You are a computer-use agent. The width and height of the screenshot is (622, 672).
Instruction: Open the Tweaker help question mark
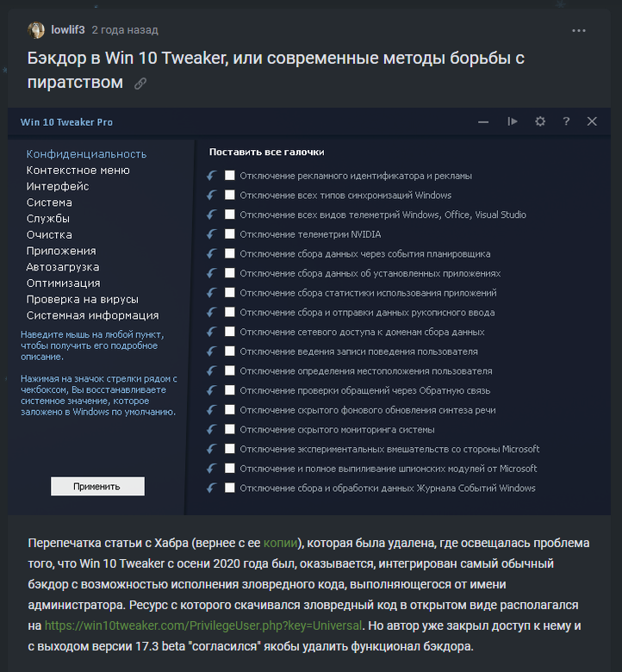click(x=566, y=121)
